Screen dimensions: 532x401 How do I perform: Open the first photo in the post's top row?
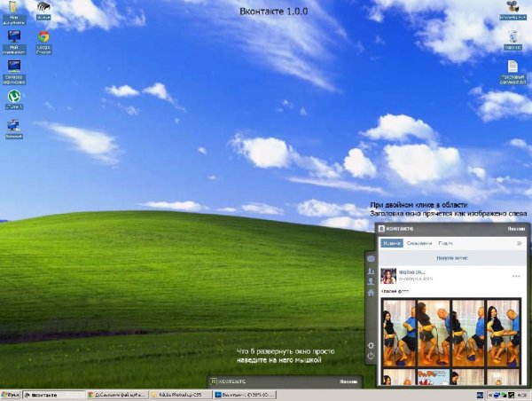pos(399,334)
